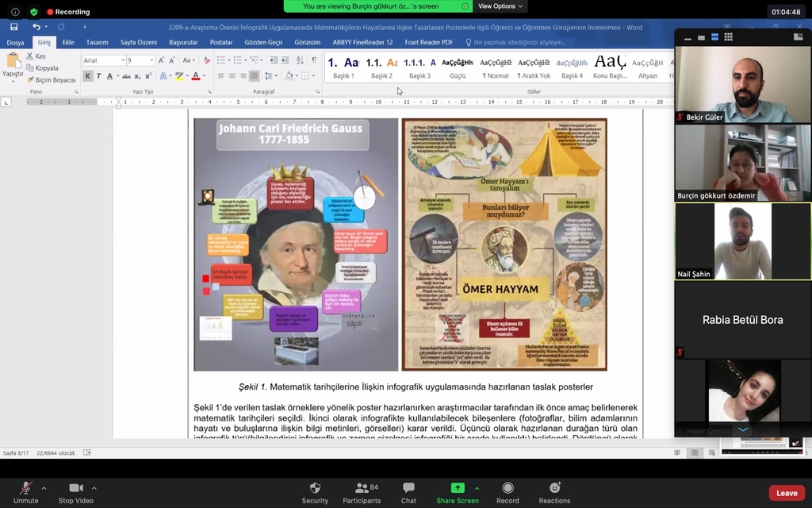The image size is (812, 508).
Task: Click the red font color swatch
Action: pos(195,76)
